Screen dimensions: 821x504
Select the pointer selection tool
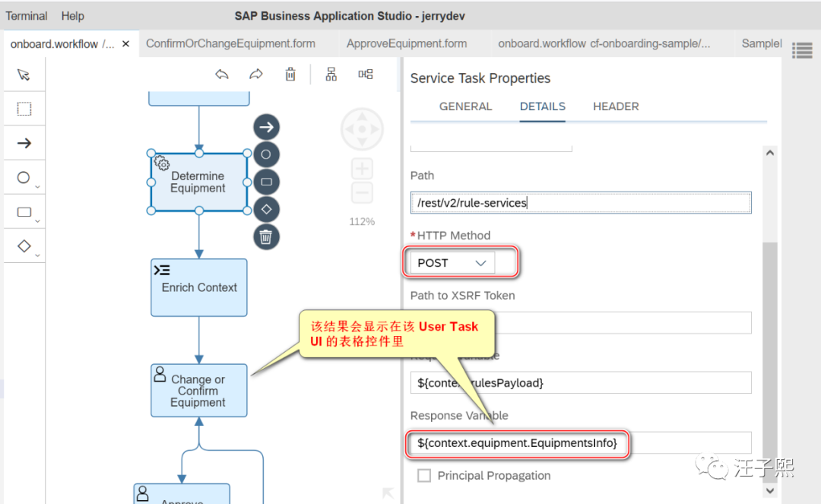[24, 74]
